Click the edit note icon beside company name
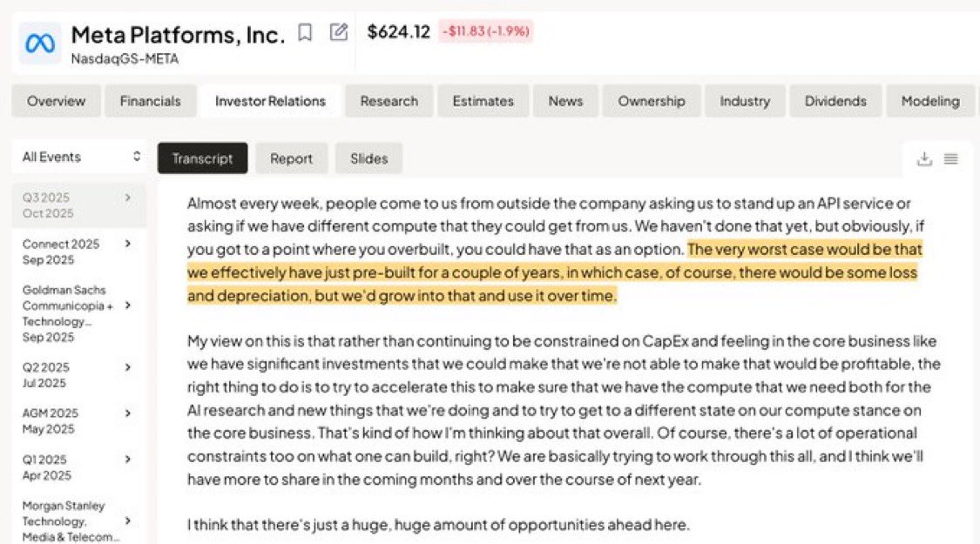Screen dimensions: 980x544 point(339,33)
